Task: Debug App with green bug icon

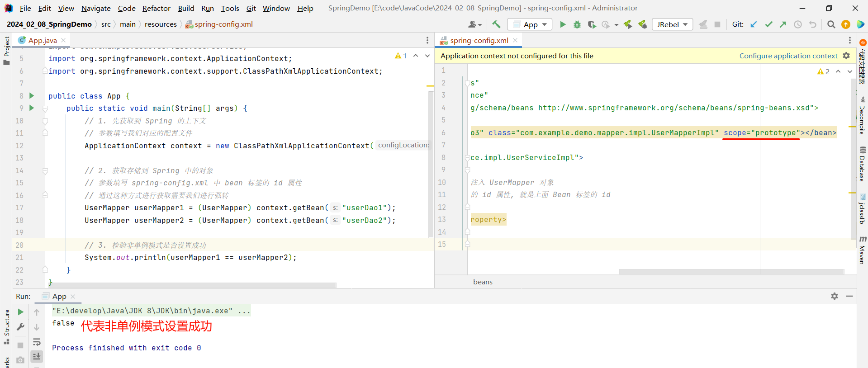Action: tap(577, 24)
